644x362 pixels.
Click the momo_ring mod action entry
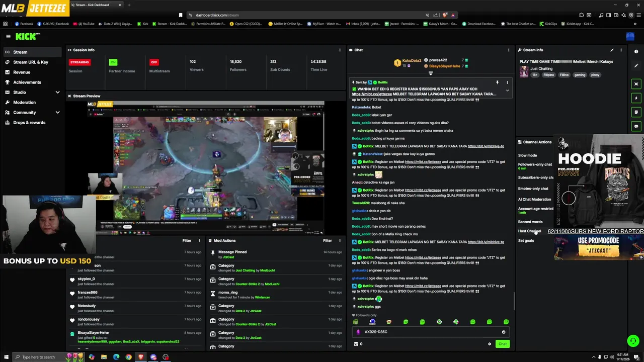click(276, 295)
